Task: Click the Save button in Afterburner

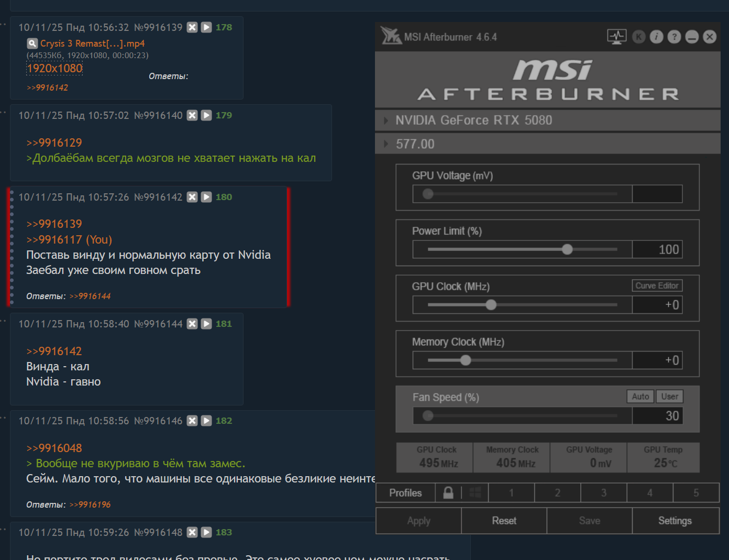Action: pos(590,521)
